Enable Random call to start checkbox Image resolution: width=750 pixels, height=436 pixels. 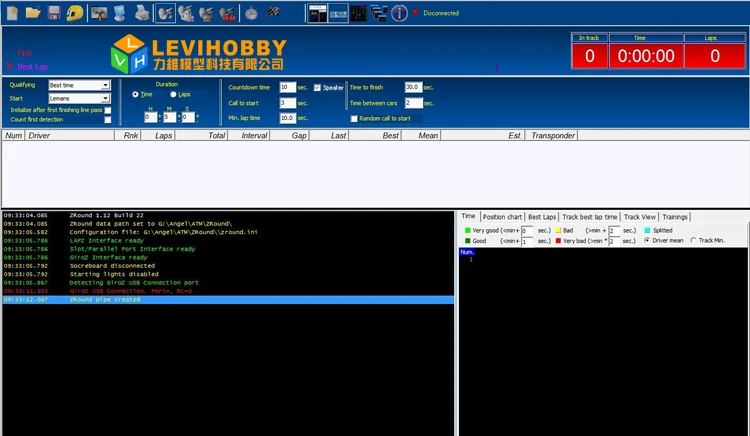point(354,118)
